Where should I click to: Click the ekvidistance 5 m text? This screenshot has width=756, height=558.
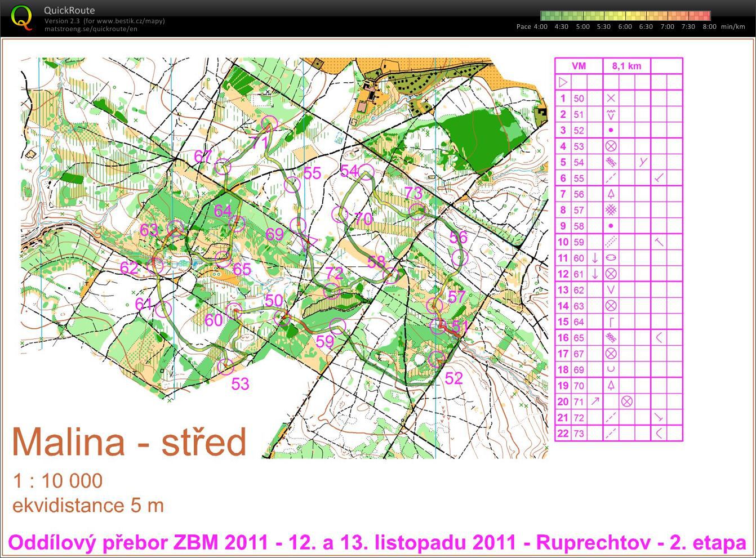point(88,505)
